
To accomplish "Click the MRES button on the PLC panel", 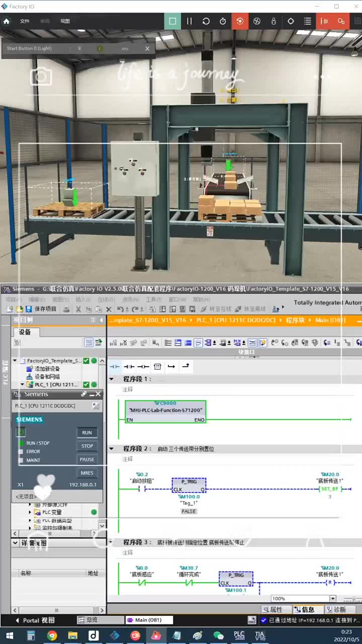I will tap(87, 473).
